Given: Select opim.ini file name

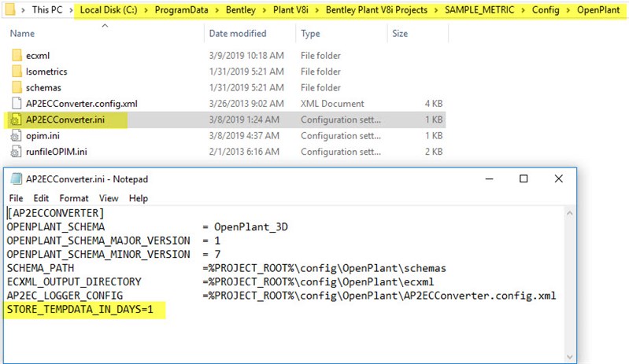Looking at the screenshot, I should (x=43, y=135).
